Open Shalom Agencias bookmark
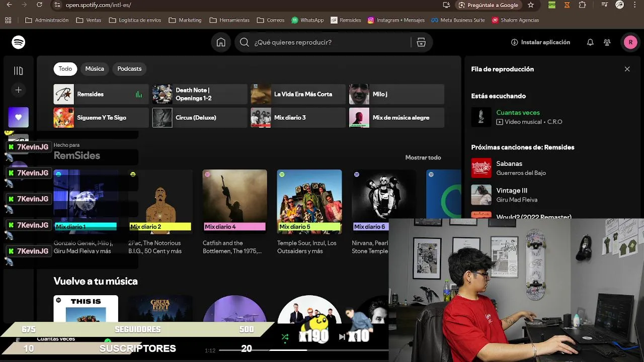 515,20
